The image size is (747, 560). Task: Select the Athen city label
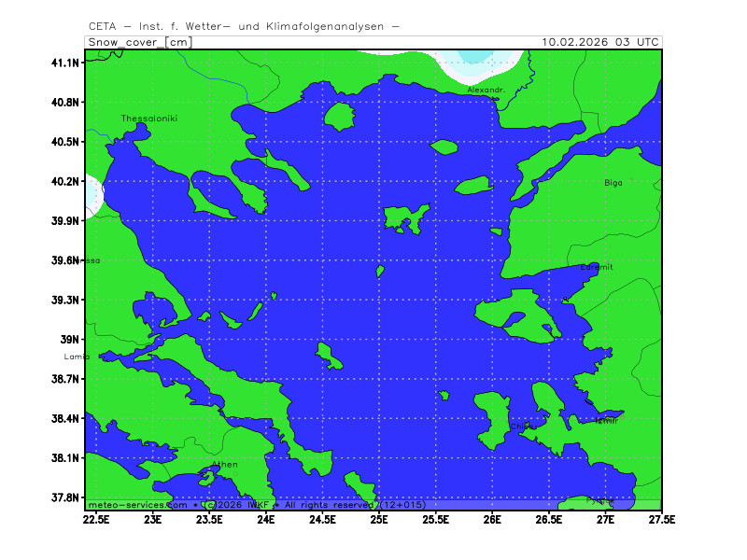pos(224,464)
